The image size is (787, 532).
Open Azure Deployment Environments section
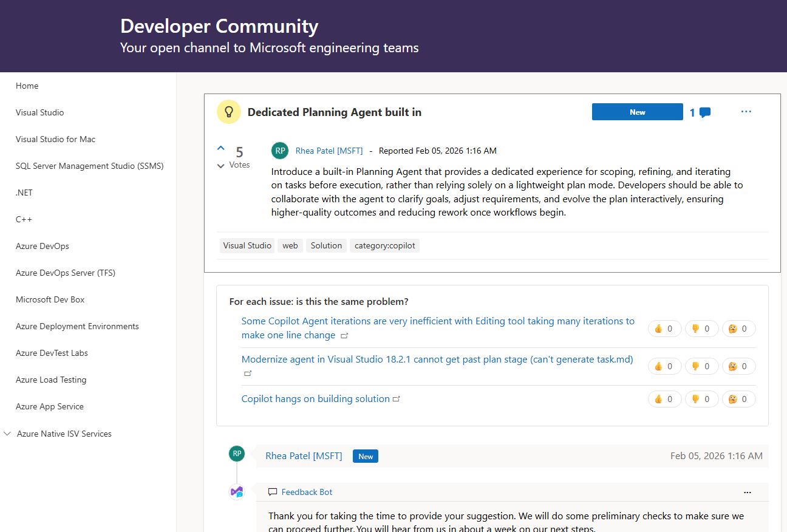click(78, 326)
